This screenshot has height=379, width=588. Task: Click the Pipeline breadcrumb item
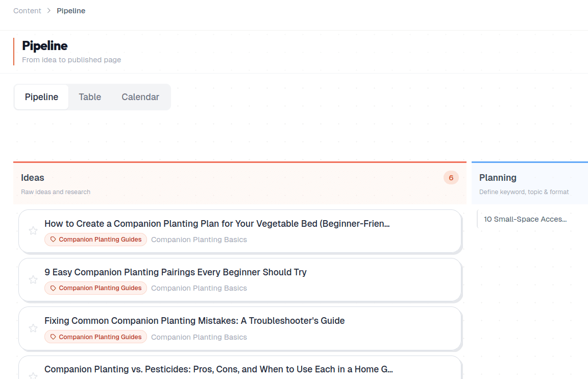pos(71,11)
